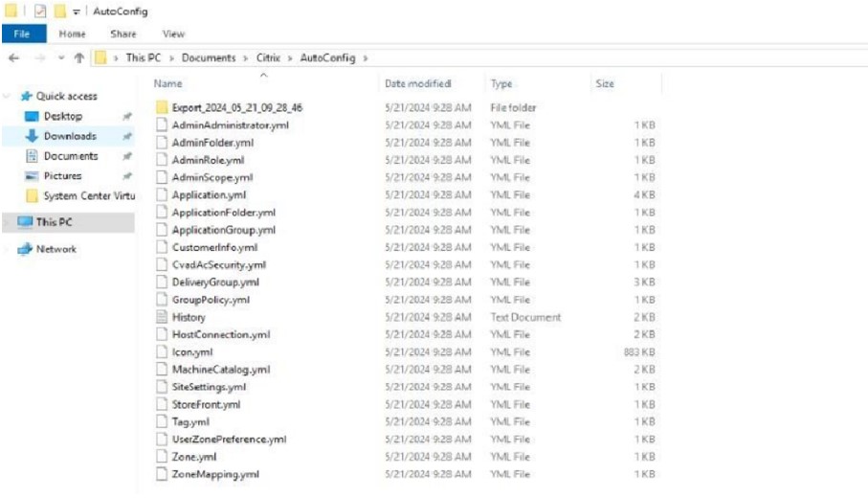The width and height of the screenshot is (868, 498).
Task: Collapse the Quick access tree section
Action: [x=9, y=96]
